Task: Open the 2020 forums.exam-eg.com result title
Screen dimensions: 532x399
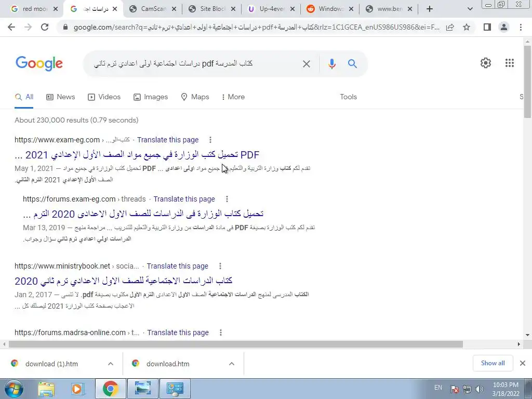Action: (143, 214)
